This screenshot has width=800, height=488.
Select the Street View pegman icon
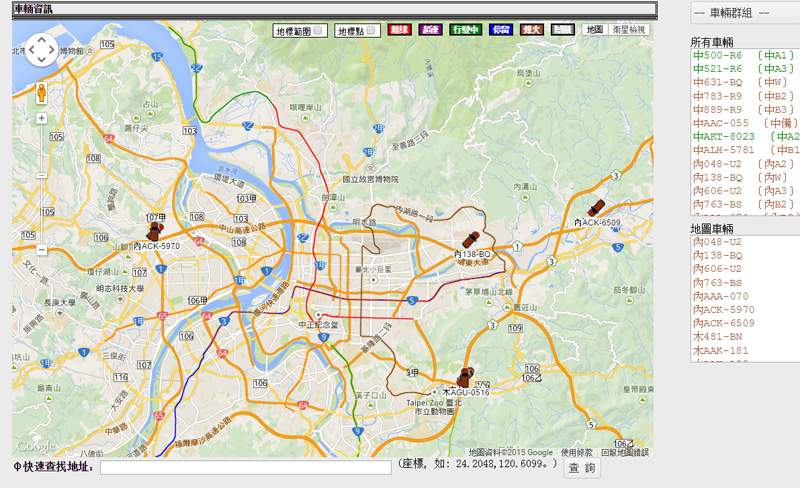click(x=41, y=93)
